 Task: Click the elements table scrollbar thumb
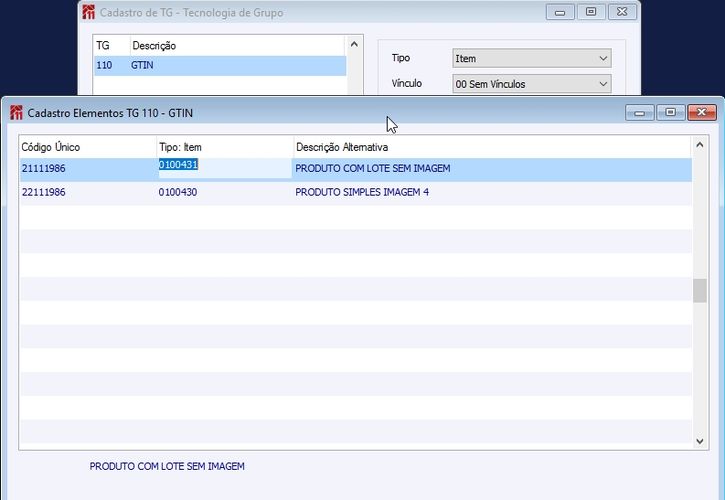coord(700,290)
